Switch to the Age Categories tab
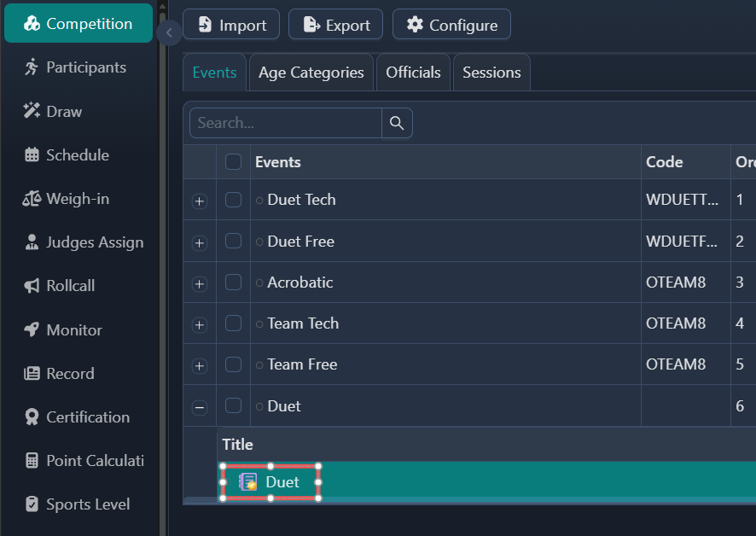 (311, 73)
